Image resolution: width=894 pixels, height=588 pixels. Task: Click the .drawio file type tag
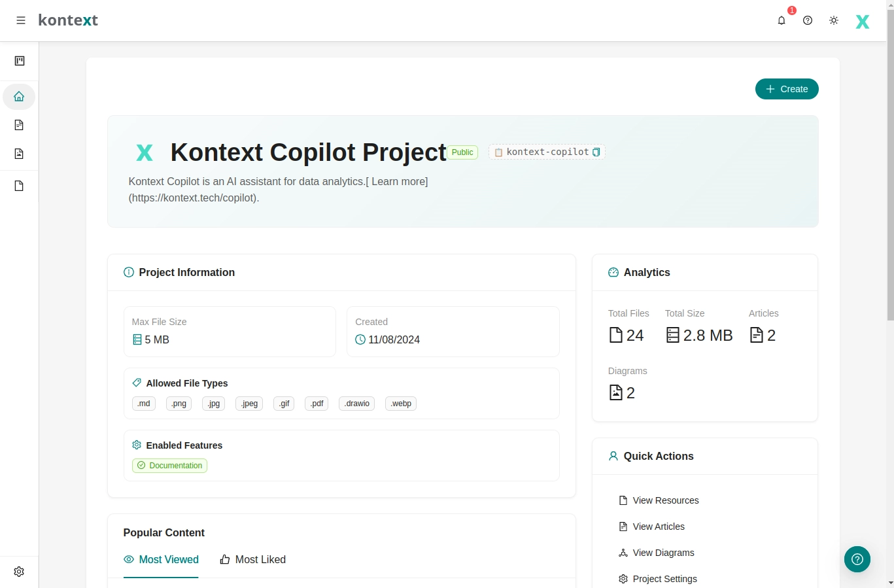point(356,404)
